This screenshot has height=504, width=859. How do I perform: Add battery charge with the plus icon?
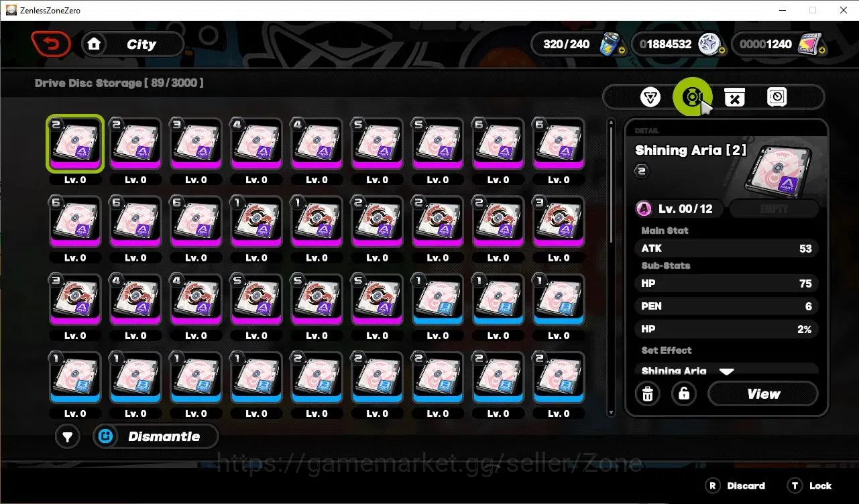click(622, 50)
